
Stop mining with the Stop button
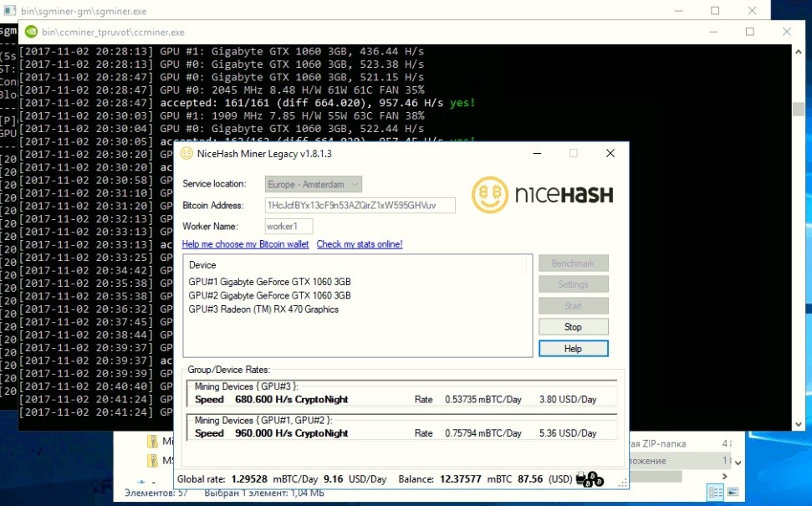point(574,327)
